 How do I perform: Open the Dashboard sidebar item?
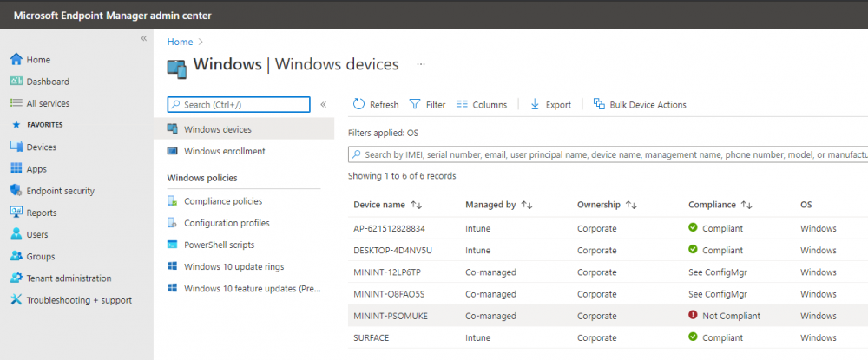pos(40,82)
